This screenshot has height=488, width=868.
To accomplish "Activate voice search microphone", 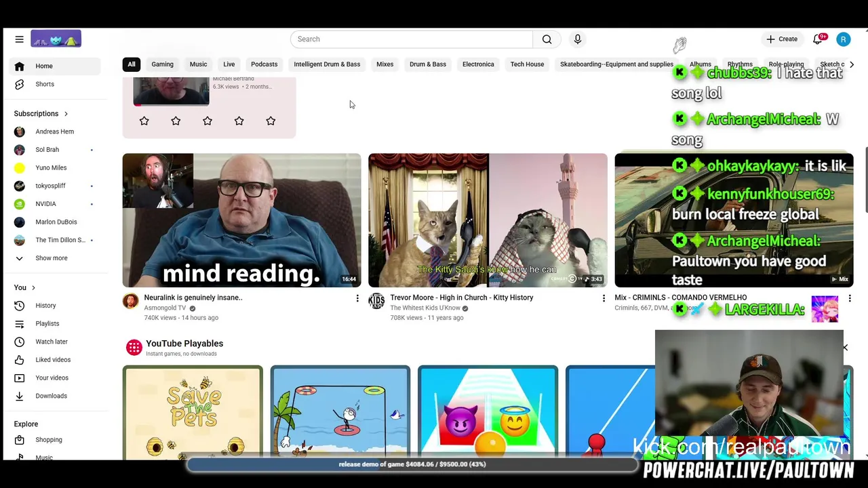I will pyautogui.click(x=578, y=39).
